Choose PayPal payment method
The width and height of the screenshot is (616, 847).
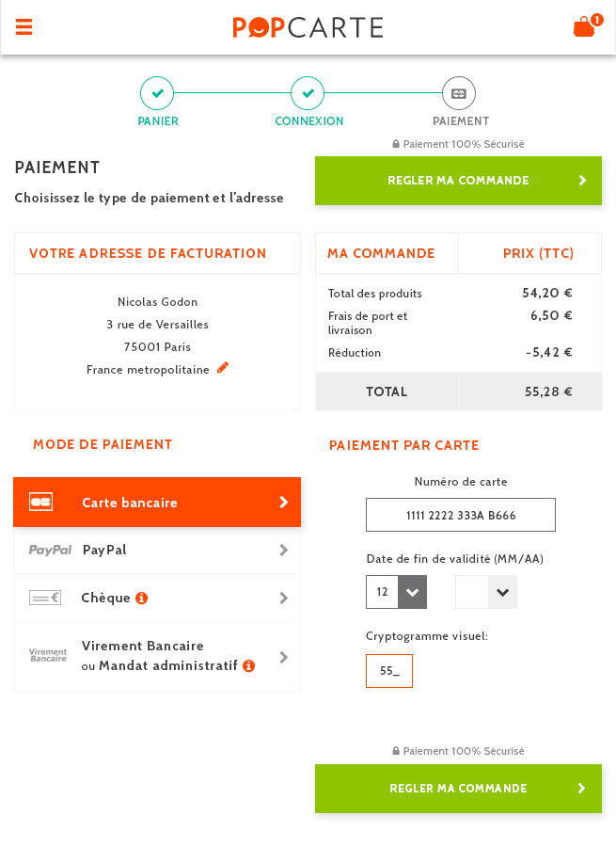coord(157,550)
